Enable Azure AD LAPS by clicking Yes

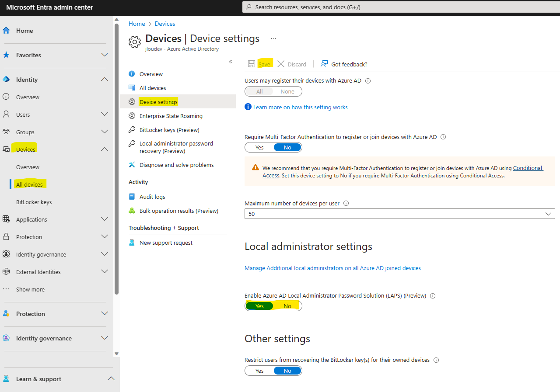point(259,306)
